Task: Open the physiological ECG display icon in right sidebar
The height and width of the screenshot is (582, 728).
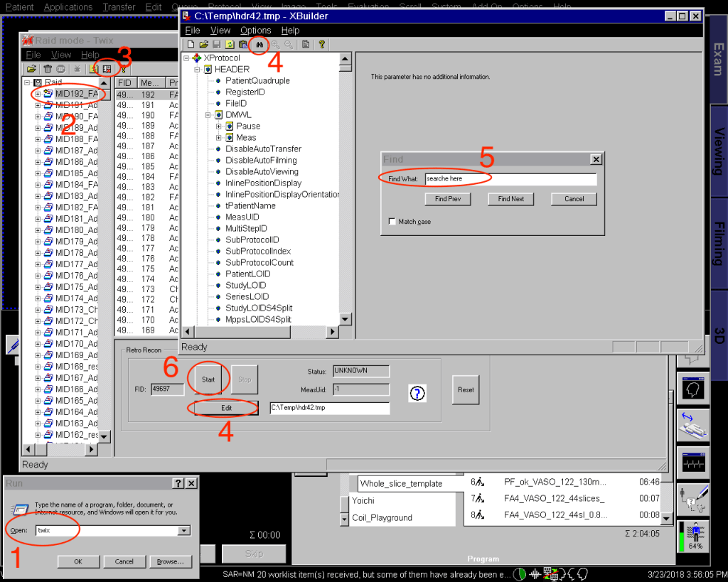Action: 692,460
